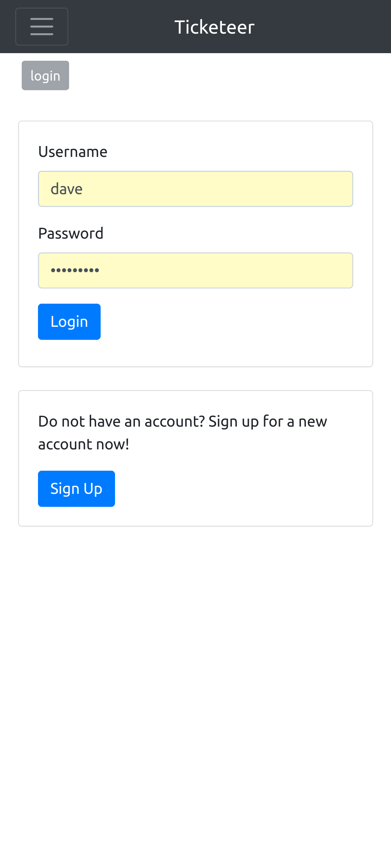Expand the menu via the hamburger icon

click(42, 26)
